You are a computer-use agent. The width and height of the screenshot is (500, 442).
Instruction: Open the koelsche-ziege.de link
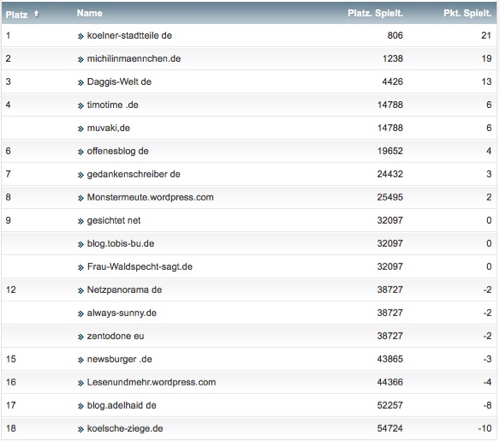125,428
